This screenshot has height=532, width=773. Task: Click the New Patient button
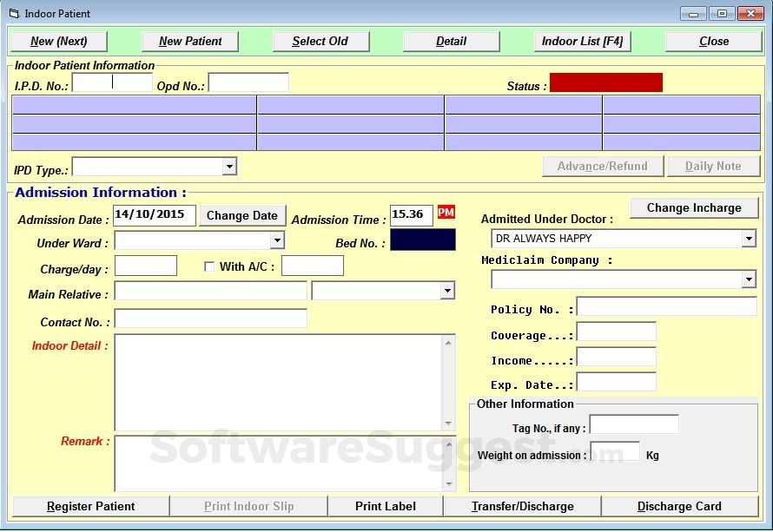coord(190,41)
